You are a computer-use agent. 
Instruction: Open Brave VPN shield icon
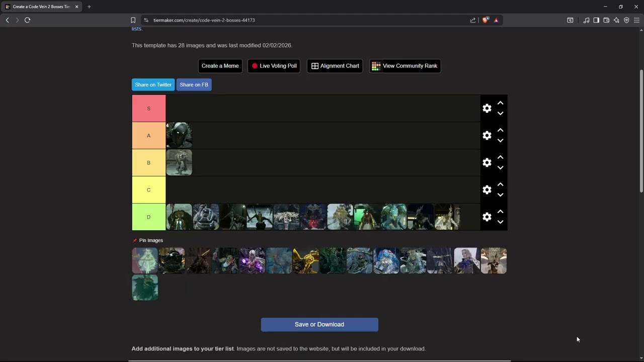click(x=626, y=20)
